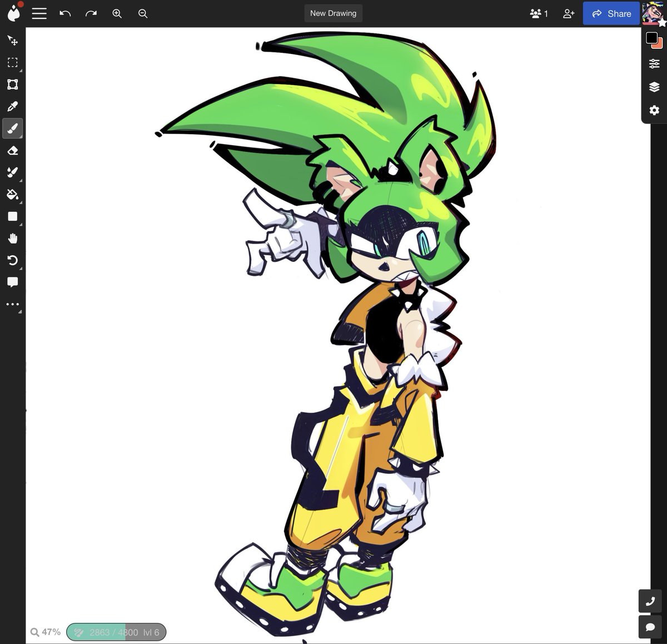This screenshot has width=667, height=644.
Task: Pick the orange background color swatch
Action: click(x=659, y=45)
